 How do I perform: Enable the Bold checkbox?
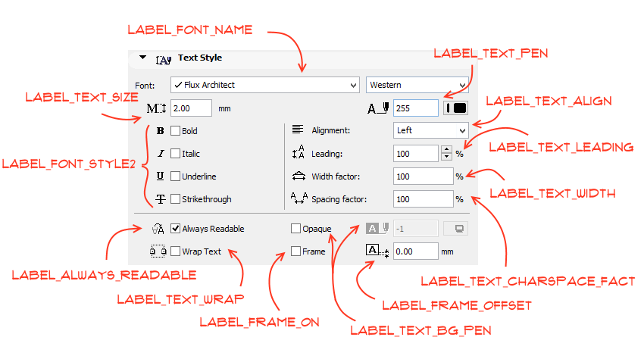pos(175,131)
